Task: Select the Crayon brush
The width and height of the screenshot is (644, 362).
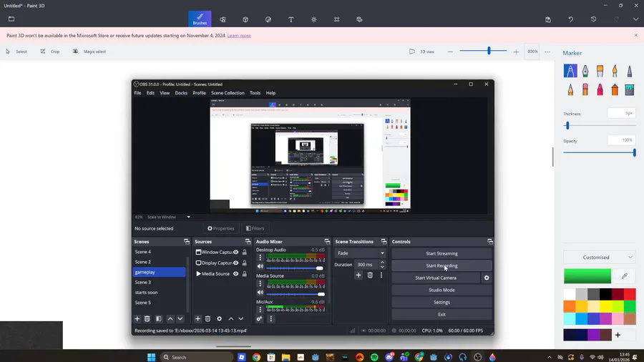Action: coord(600,89)
